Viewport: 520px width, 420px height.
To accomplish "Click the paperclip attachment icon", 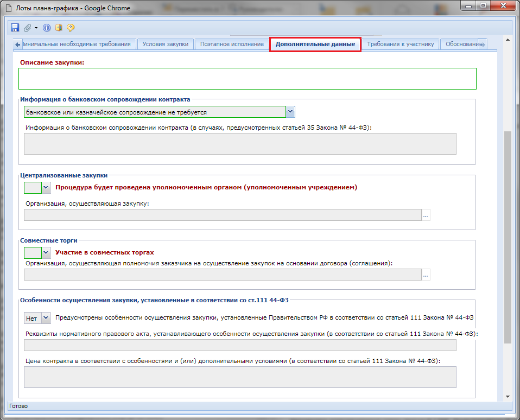I will [27, 28].
